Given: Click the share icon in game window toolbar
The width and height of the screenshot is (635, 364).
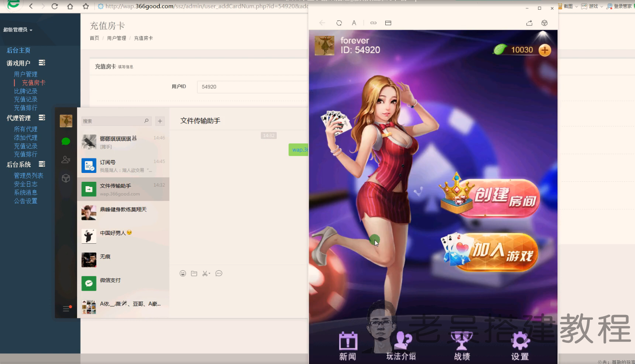Looking at the screenshot, I should pyautogui.click(x=529, y=23).
